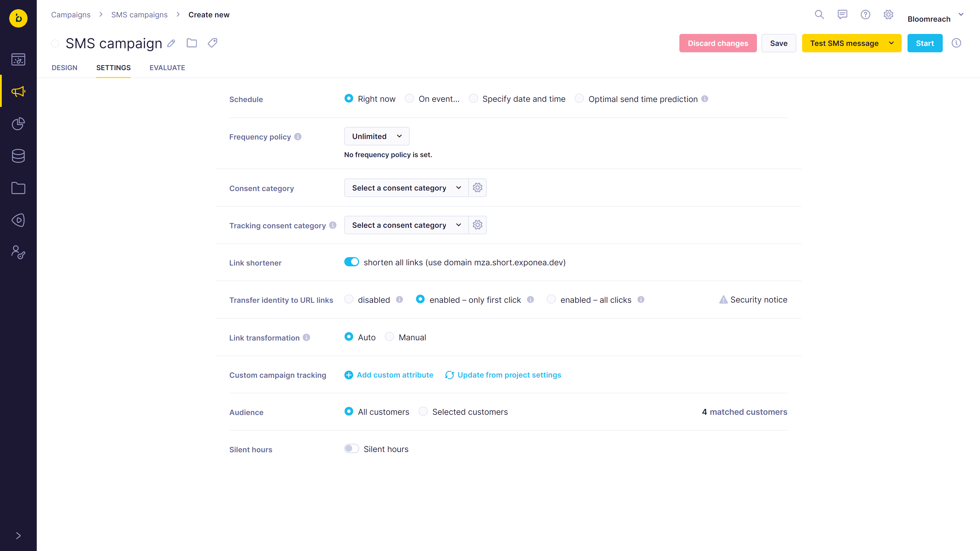Click the tag icon next to campaign title
Image resolution: width=980 pixels, height=551 pixels.
point(212,43)
